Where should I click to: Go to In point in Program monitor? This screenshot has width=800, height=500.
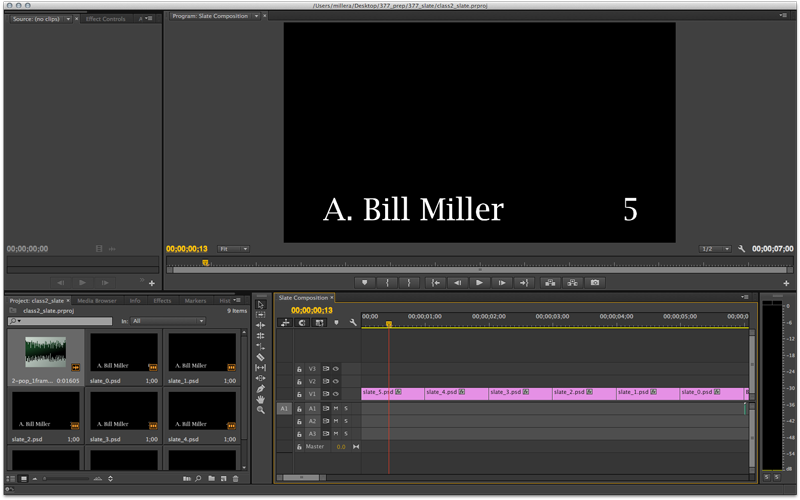[435, 283]
